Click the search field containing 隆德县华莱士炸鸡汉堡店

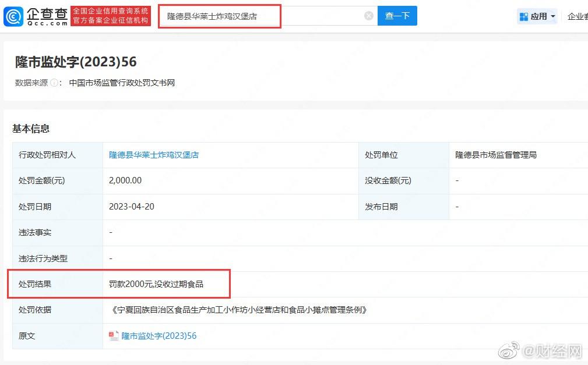(x=267, y=16)
